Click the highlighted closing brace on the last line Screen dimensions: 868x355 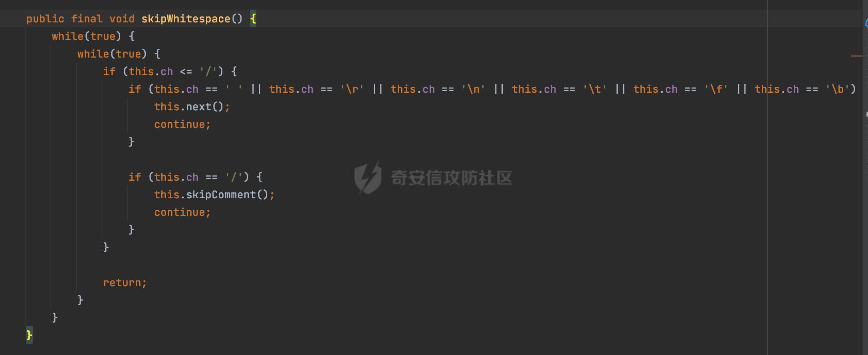(29, 335)
